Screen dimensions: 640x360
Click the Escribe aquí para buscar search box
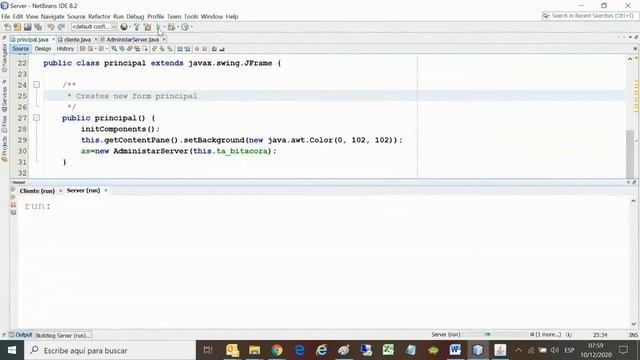(110, 350)
